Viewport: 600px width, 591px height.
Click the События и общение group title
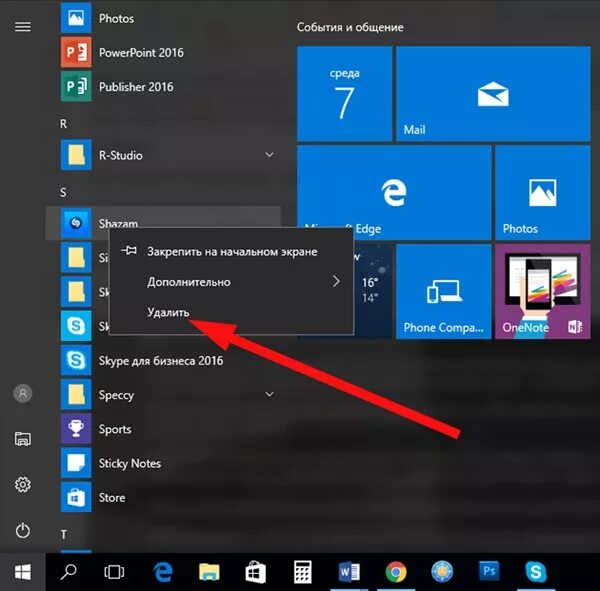click(350, 27)
